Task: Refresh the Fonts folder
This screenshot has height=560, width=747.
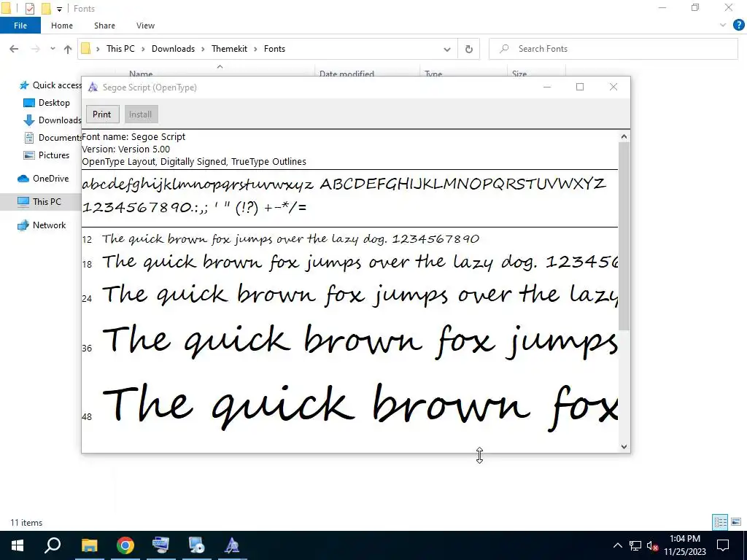Action: pos(469,49)
